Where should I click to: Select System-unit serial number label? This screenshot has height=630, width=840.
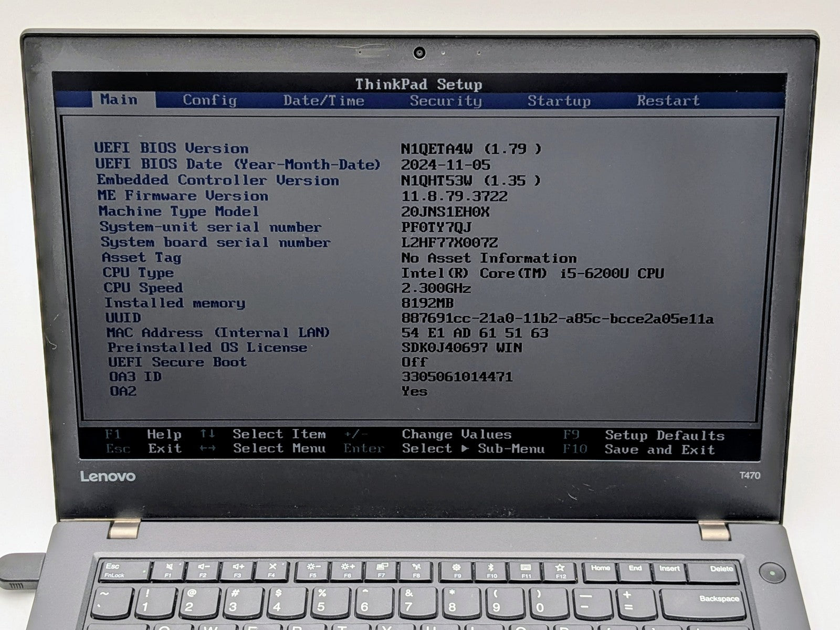(x=210, y=227)
